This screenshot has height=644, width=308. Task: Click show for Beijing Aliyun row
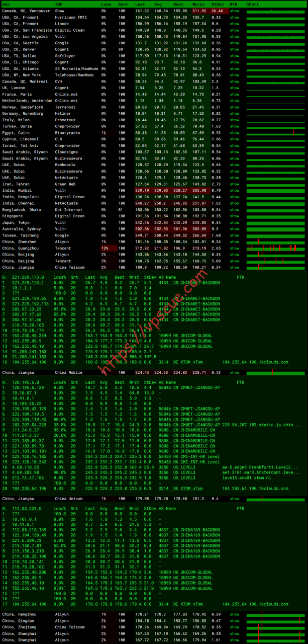[x=235, y=255]
